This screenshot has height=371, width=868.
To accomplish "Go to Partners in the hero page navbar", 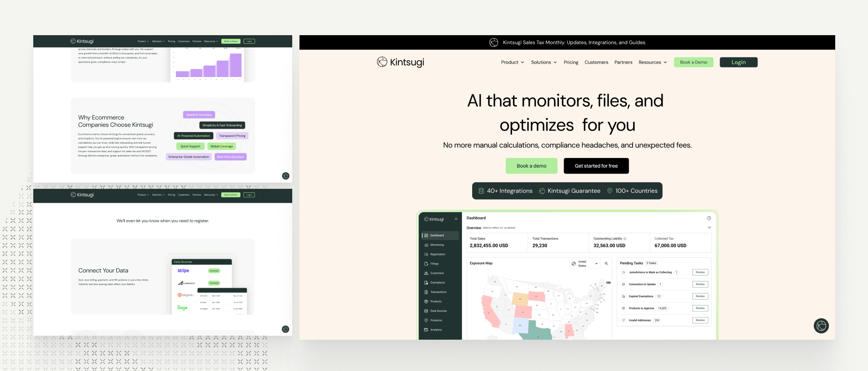I will [x=624, y=62].
